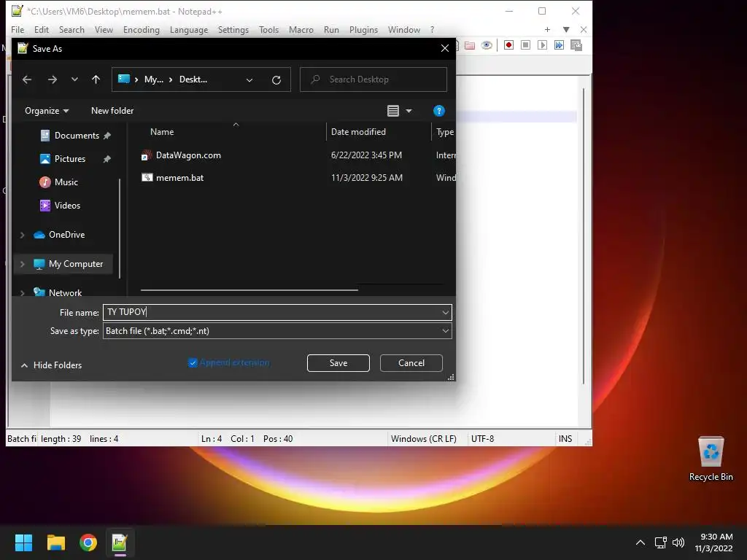
Task: Sort files by Name column
Action: click(162, 132)
